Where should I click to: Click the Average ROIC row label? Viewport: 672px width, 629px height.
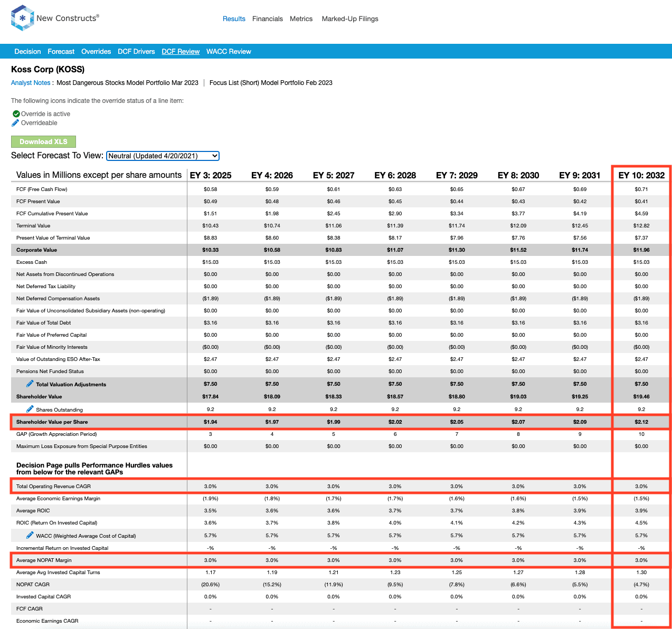point(33,511)
